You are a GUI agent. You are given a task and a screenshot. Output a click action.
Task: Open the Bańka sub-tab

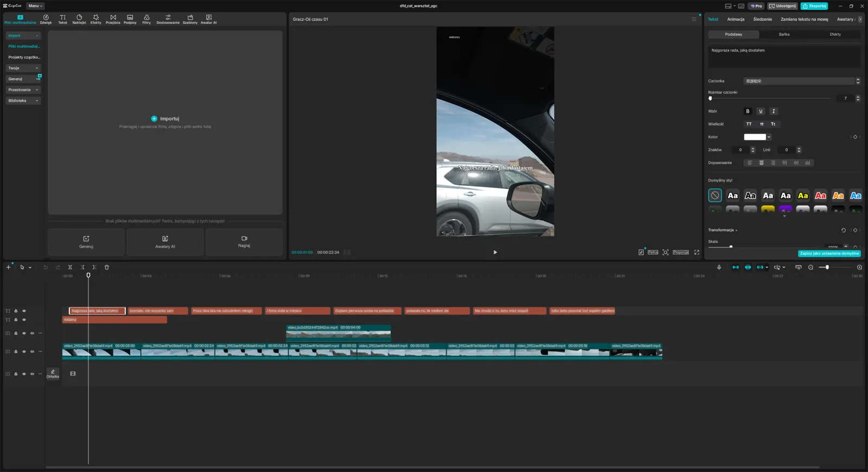tap(784, 34)
